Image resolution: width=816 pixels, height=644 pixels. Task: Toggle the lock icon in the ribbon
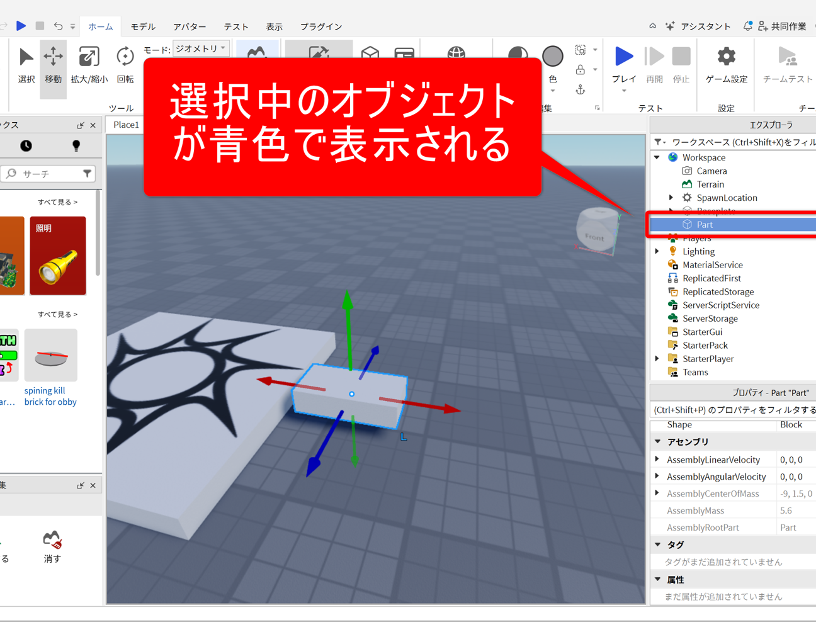(580, 70)
